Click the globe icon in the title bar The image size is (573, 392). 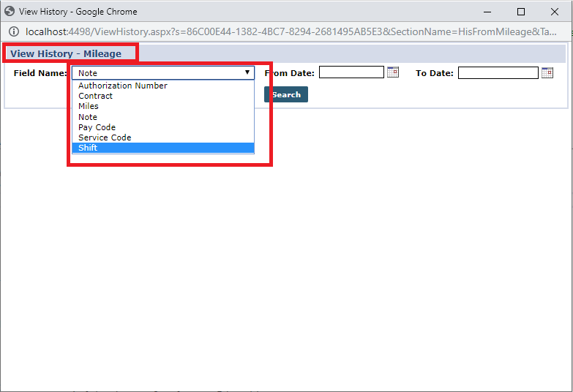pos(10,12)
